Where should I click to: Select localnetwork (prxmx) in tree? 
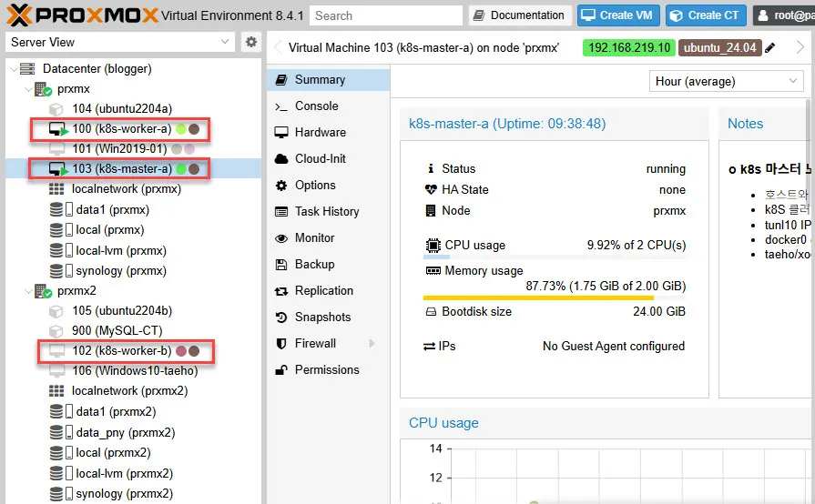click(x=126, y=188)
